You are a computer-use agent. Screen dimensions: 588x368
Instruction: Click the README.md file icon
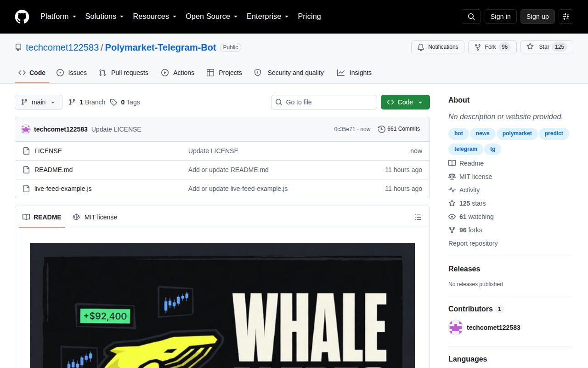click(x=26, y=170)
